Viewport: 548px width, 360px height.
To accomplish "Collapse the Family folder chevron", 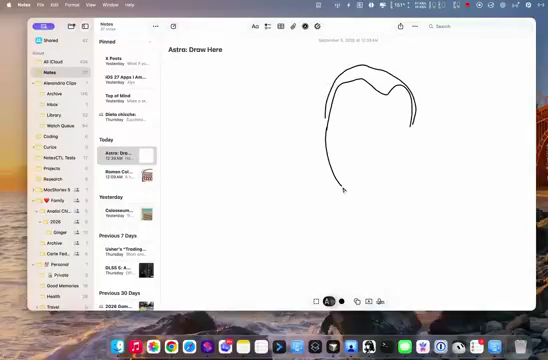I will pyautogui.click(x=34, y=201).
